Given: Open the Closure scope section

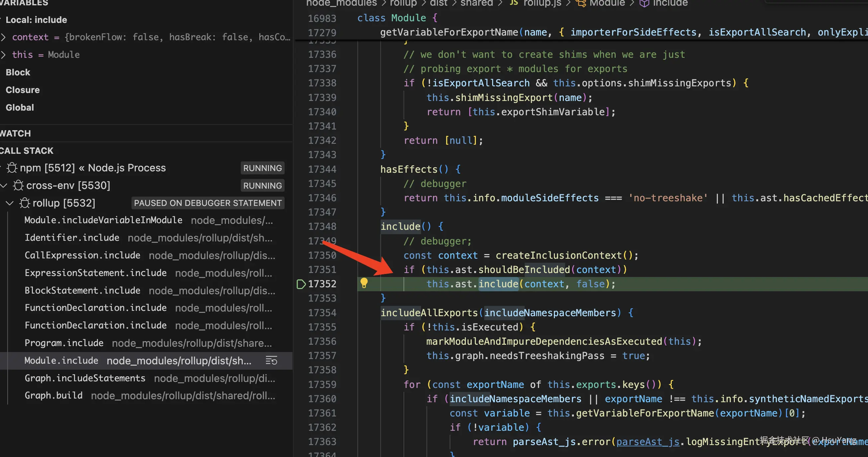Looking at the screenshot, I should tap(23, 90).
